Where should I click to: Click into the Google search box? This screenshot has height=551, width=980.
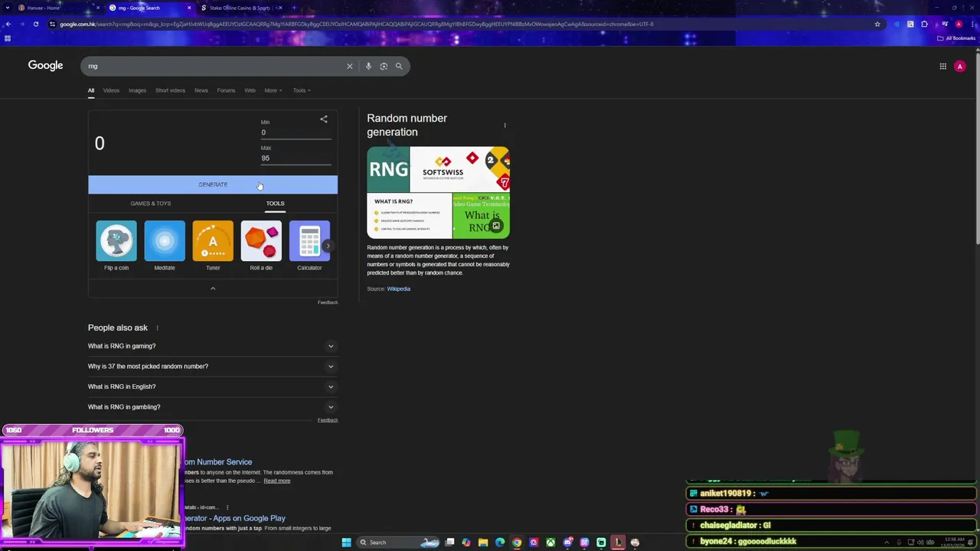[214, 66]
